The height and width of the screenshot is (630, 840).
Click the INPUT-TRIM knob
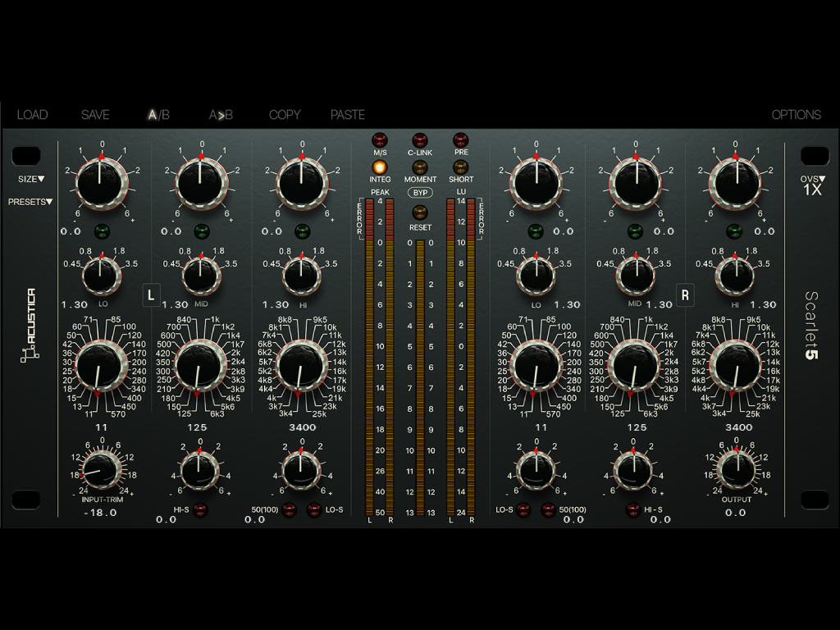pos(102,470)
